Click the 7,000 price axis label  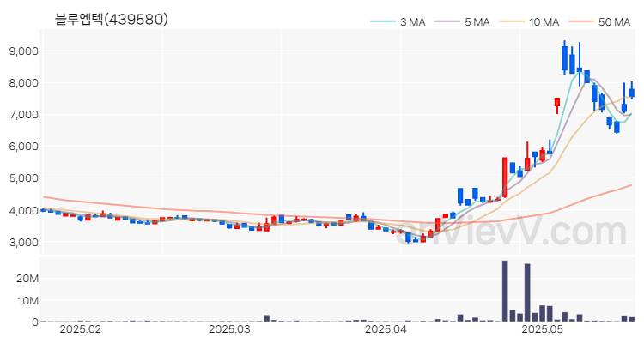[x=23, y=114]
